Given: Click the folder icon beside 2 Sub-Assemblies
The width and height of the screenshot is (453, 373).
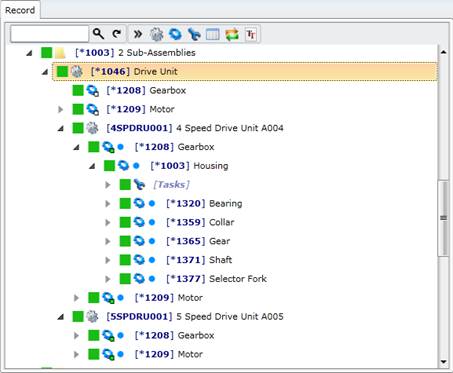Looking at the screenshot, I should pyautogui.click(x=60, y=53).
